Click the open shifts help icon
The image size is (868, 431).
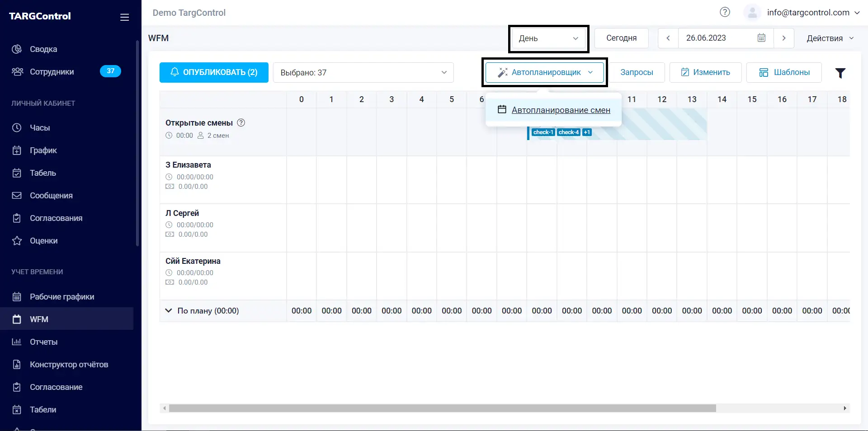(x=241, y=122)
